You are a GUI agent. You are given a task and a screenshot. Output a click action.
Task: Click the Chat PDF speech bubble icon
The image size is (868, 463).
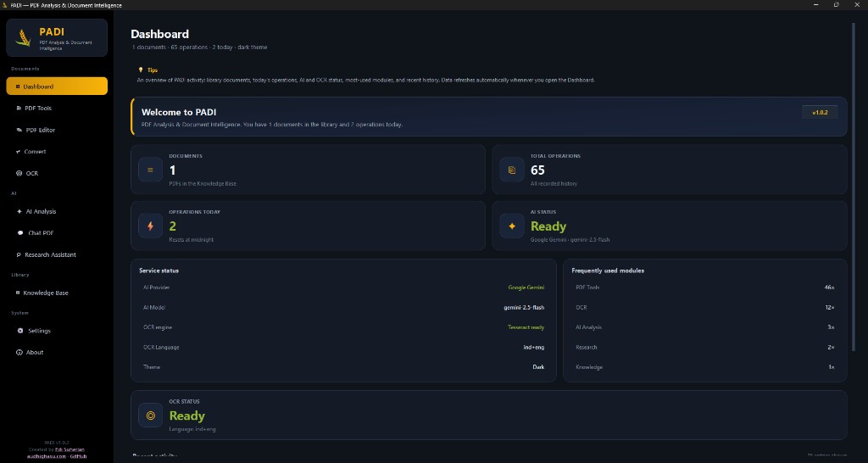tap(20, 233)
